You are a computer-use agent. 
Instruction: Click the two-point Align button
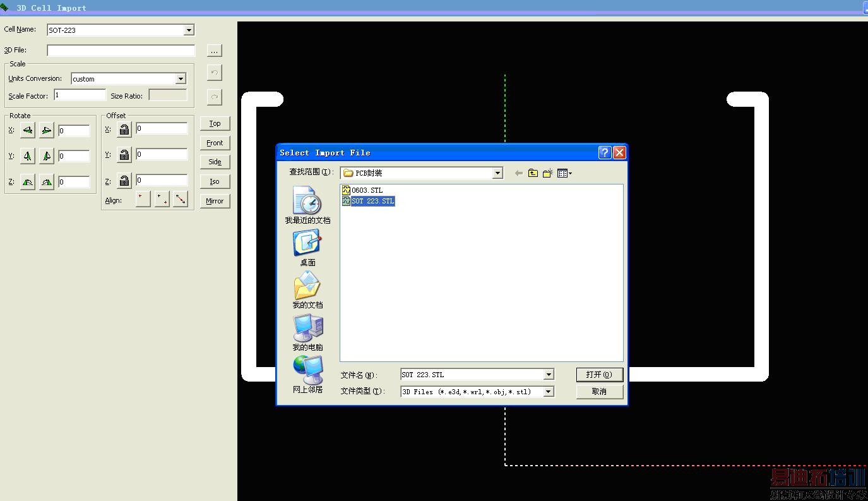162,199
